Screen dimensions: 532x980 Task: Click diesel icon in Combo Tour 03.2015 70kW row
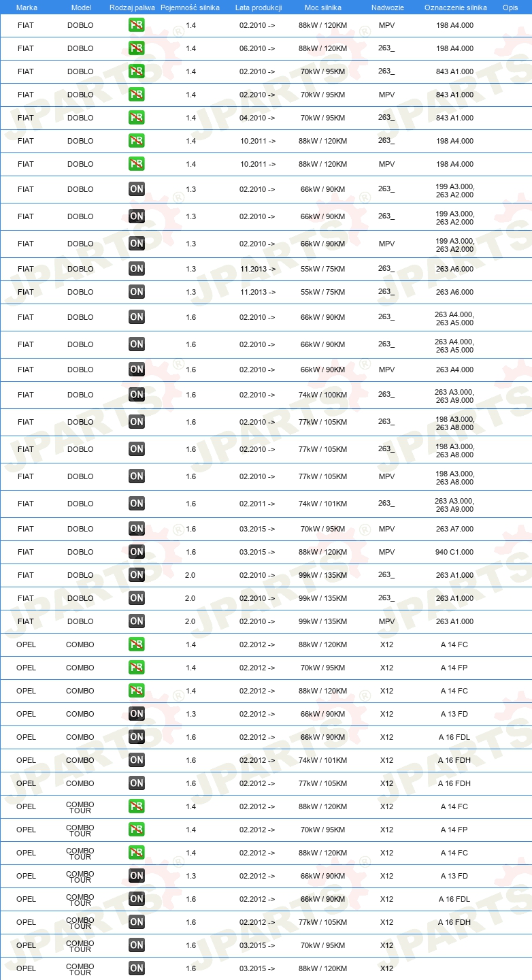pyautogui.click(x=136, y=945)
